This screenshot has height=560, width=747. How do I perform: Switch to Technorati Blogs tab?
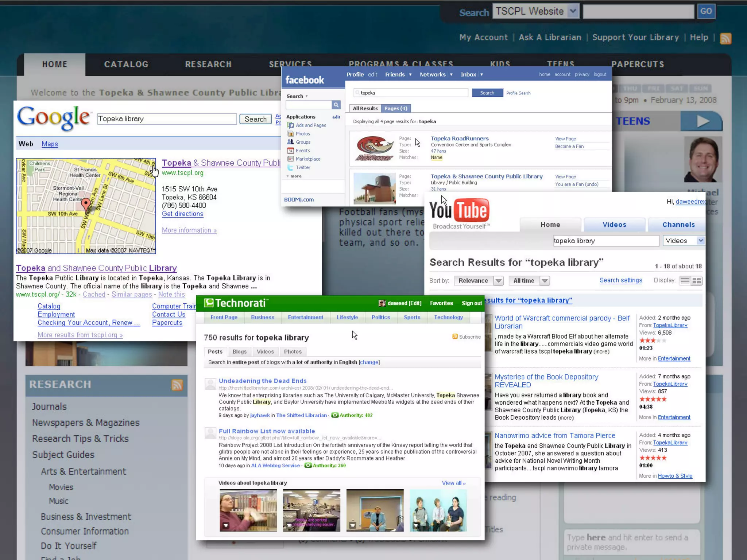pos(239,351)
